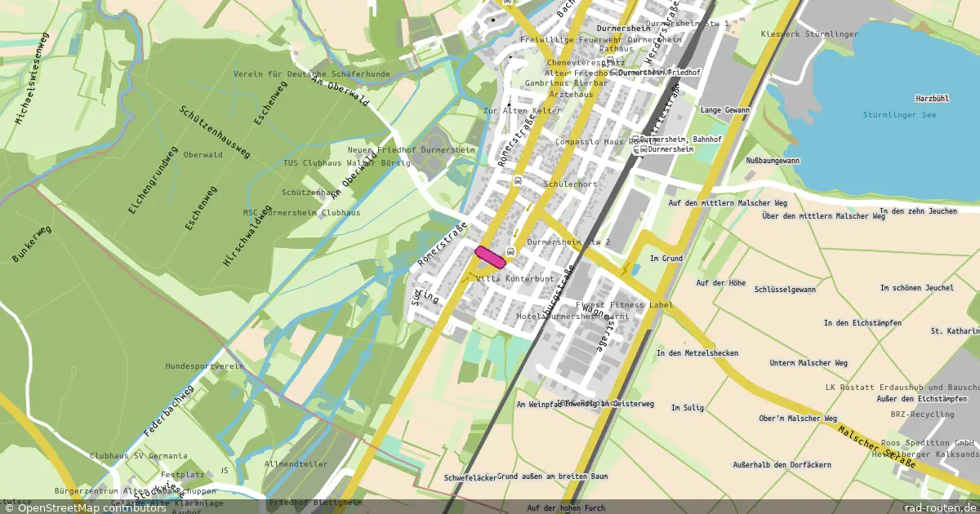Click the Rathaus label
The image size is (980, 514).
pyautogui.click(x=617, y=49)
